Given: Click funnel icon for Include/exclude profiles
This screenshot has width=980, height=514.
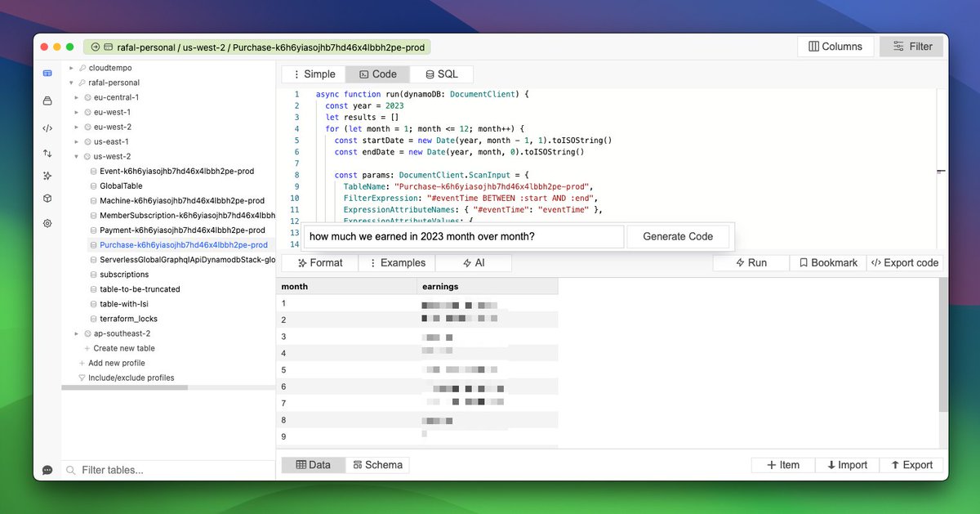Looking at the screenshot, I should tap(82, 378).
